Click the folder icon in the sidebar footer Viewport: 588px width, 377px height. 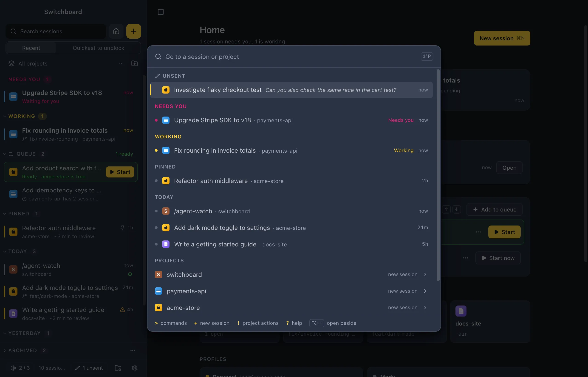118,368
